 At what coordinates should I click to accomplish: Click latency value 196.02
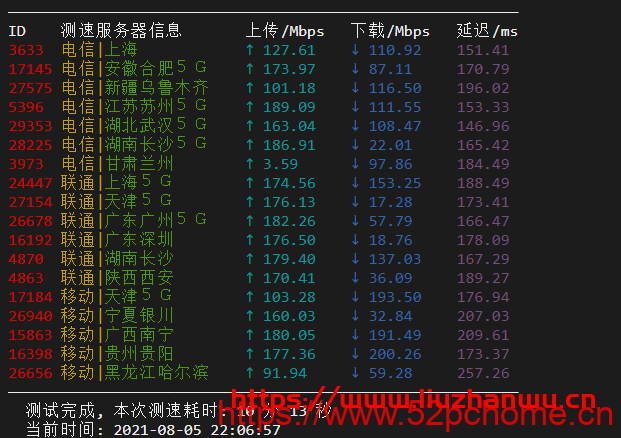click(x=483, y=88)
